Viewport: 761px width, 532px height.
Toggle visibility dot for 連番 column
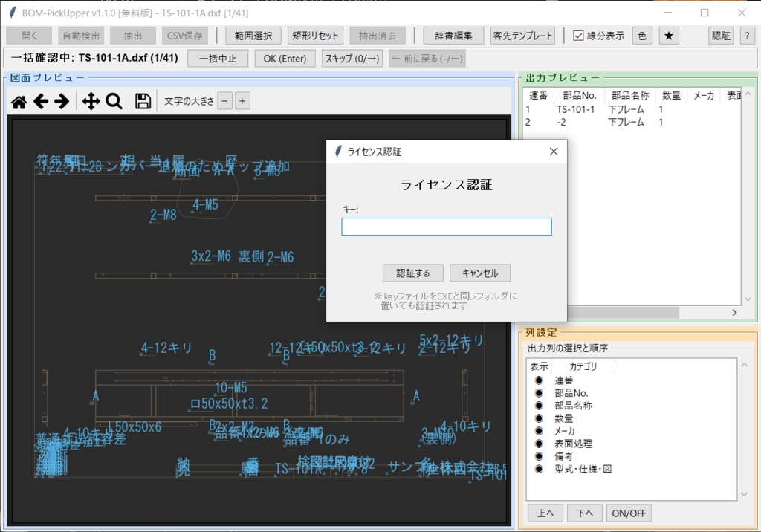pos(537,379)
